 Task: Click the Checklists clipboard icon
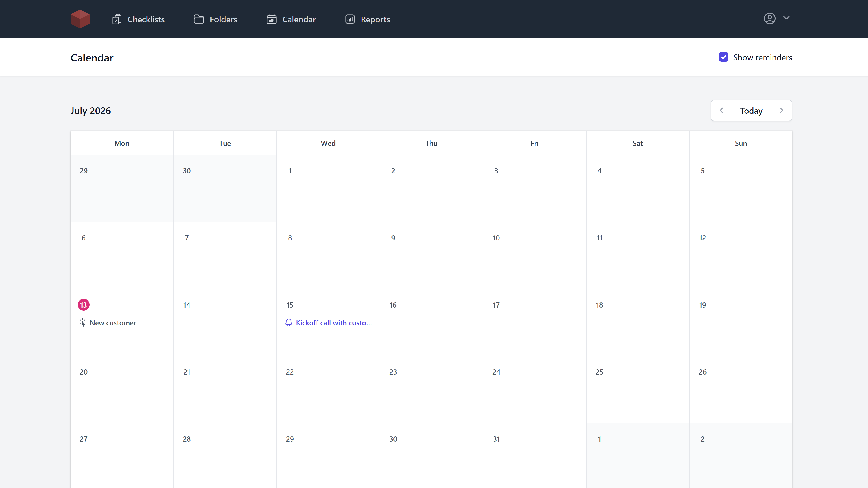pyautogui.click(x=117, y=19)
